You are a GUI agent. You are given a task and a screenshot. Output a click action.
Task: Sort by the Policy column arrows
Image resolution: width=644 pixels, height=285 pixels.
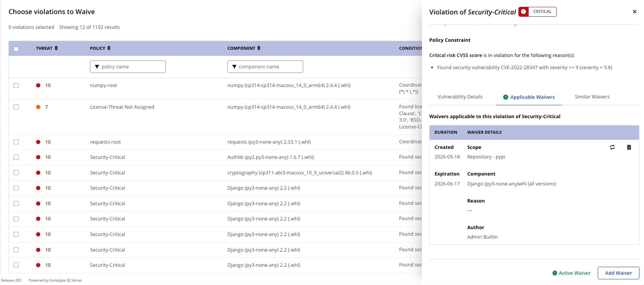tap(109, 48)
